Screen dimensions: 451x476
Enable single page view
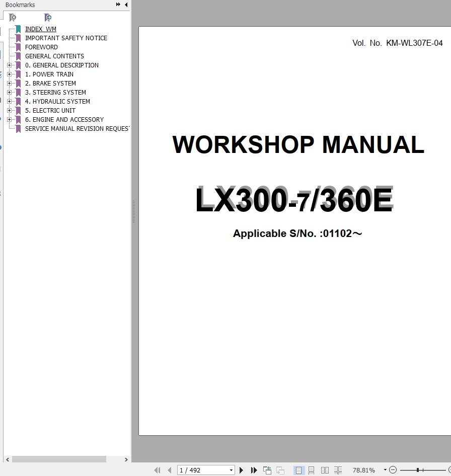point(299,470)
